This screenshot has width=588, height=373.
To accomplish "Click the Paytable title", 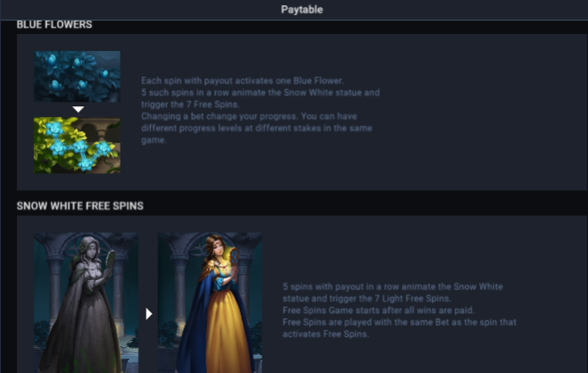I will coord(302,10).
